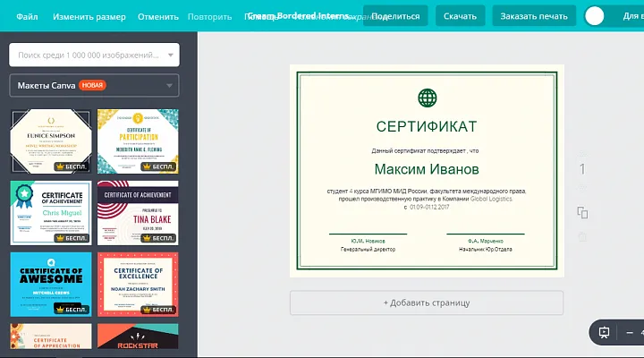Pick the Certificate of Awesome template

[49, 284]
